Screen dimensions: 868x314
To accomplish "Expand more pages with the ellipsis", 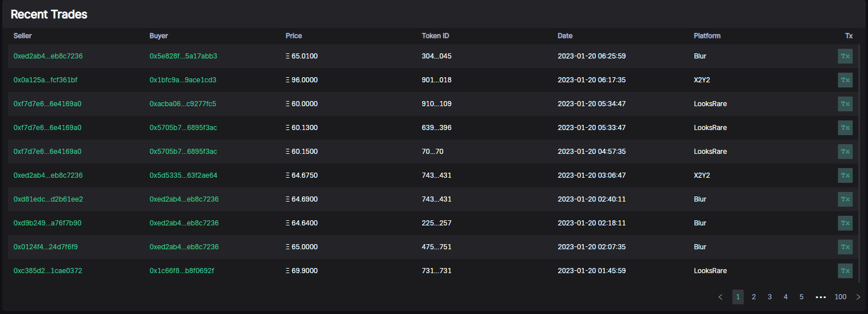I will tap(820, 297).
